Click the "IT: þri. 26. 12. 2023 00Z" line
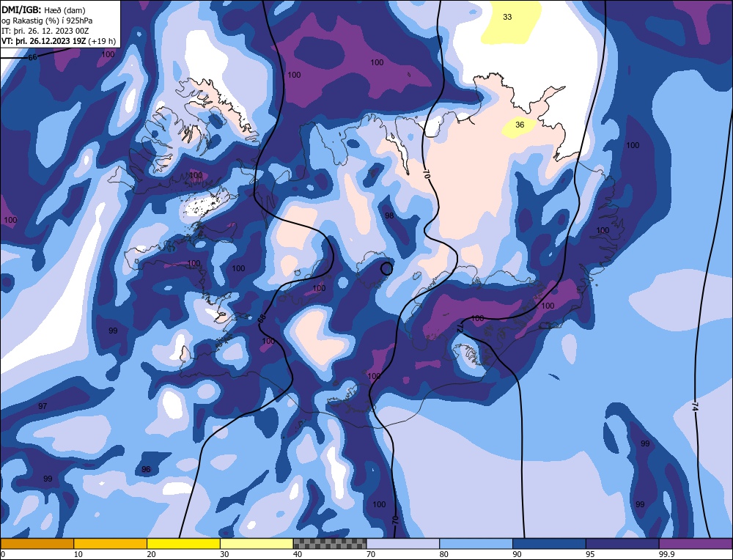 45,31
